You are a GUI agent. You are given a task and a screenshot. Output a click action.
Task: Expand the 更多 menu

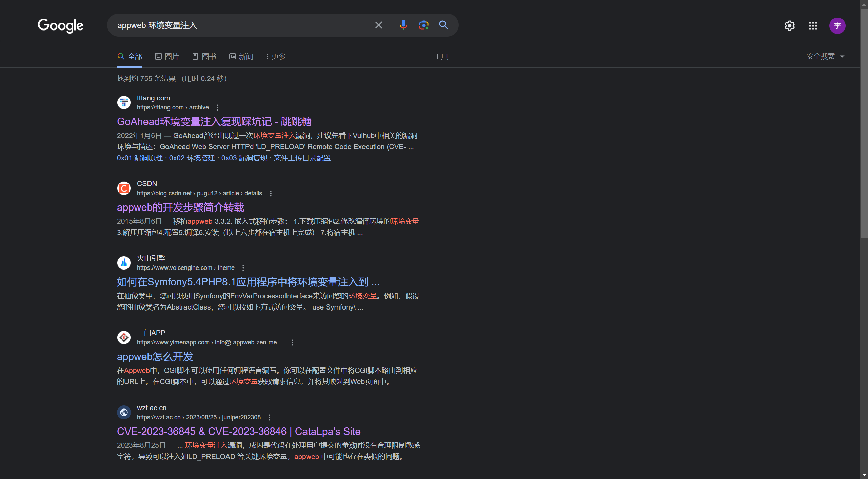276,56
